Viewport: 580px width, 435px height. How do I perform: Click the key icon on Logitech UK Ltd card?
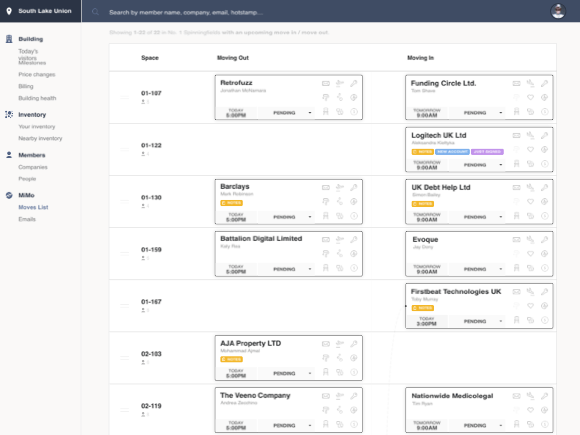pos(544,136)
